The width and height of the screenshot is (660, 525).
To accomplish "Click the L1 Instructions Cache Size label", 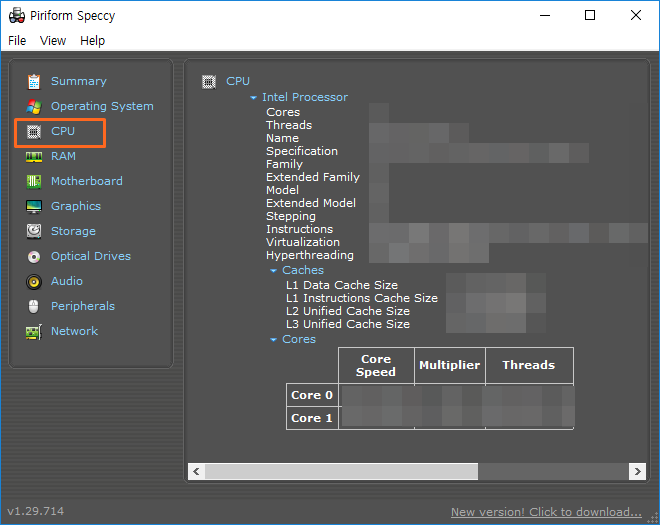I will point(362,298).
